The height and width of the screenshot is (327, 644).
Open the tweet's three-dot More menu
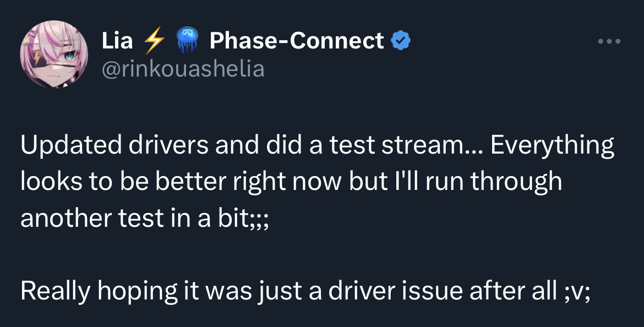[610, 41]
